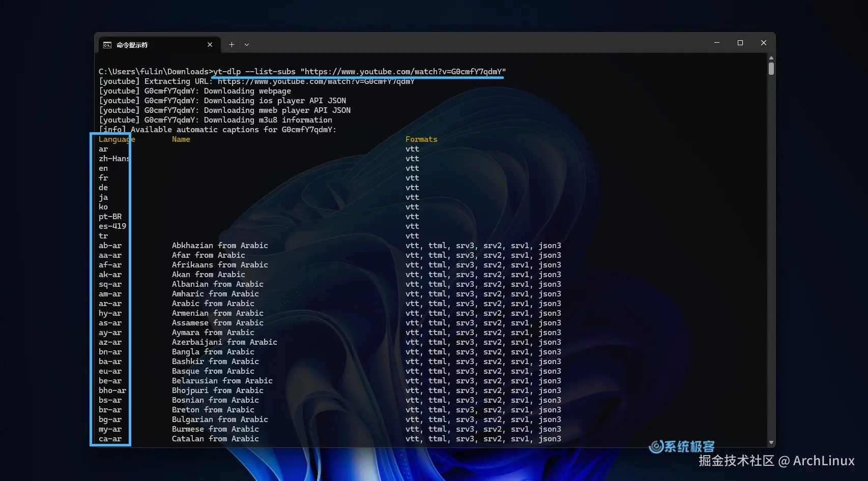Click "Burmese from Arabic" row name
Viewport: 868px width, 481px height.
pyautogui.click(x=215, y=429)
